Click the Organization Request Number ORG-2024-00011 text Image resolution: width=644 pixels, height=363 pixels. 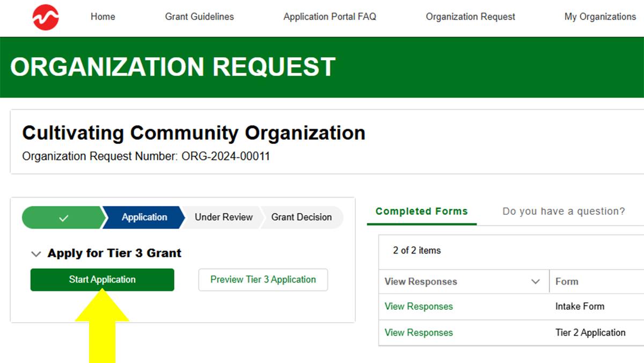pyautogui.click(x=146, y=157)
